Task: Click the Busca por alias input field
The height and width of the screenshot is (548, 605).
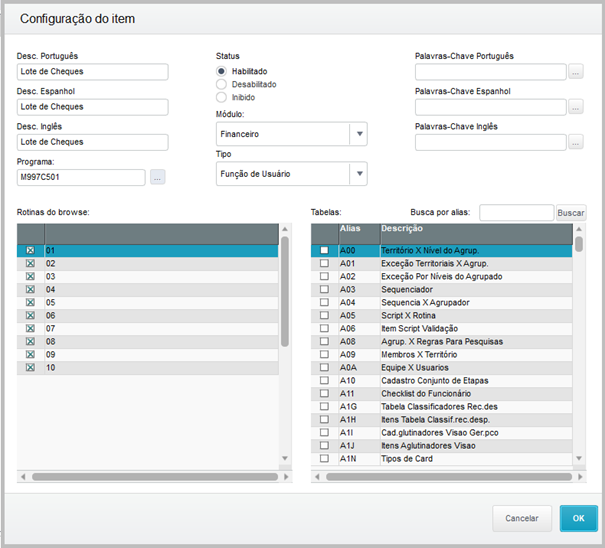Action: coord(516,213)
